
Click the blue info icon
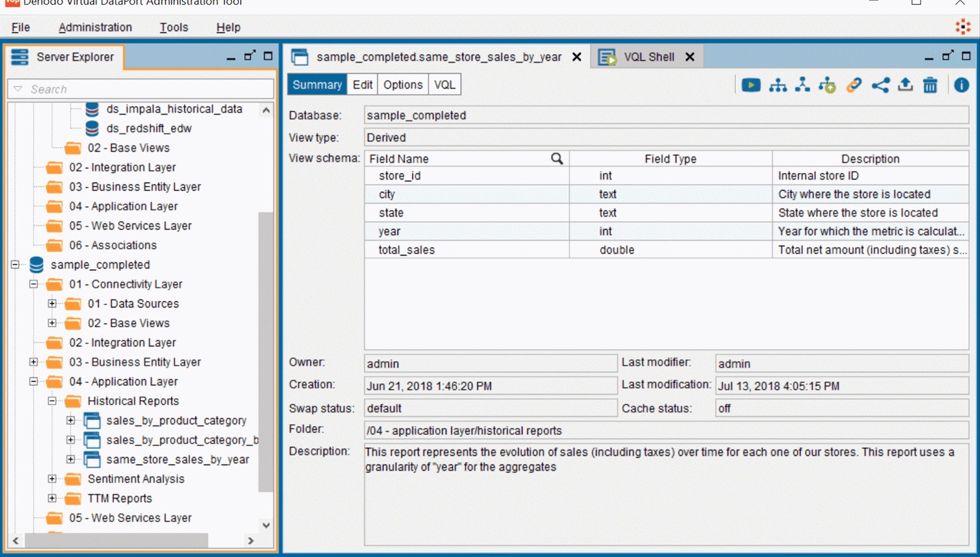[962, 85]
